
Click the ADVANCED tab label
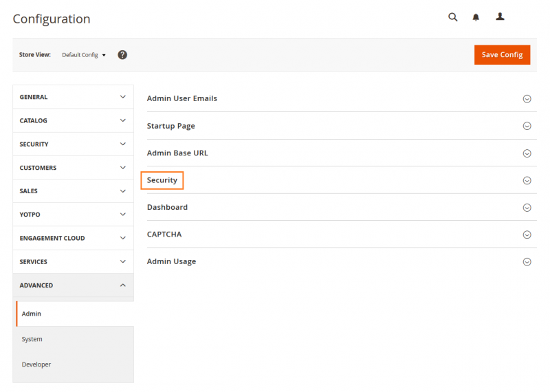click(x=36, y=285)
